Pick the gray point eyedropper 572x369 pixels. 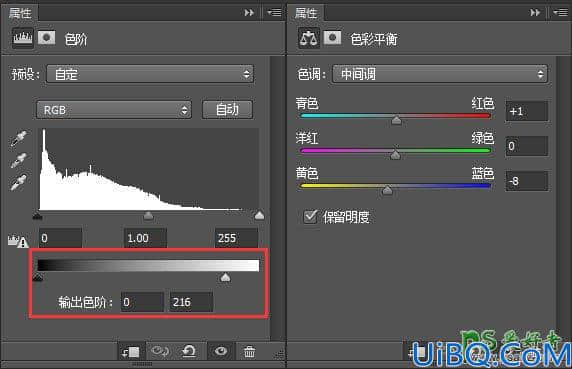coord(19,160)
